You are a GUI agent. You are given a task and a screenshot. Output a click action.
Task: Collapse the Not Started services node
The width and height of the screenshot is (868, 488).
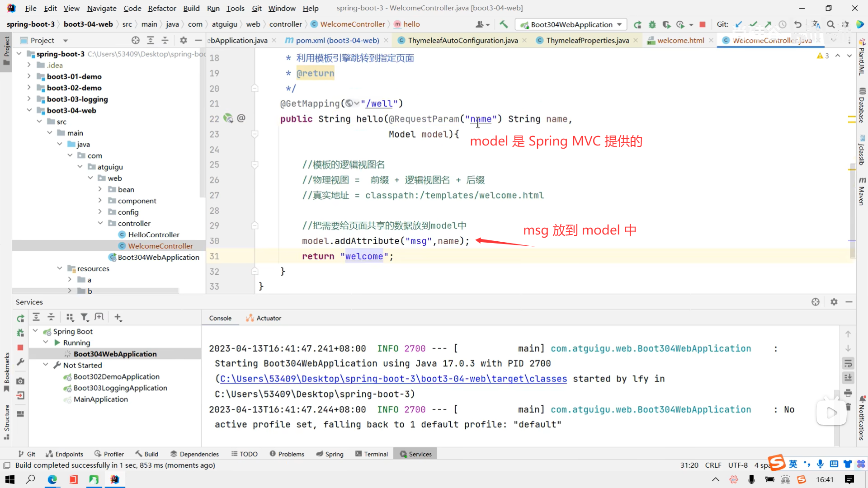pyautogui.click(x=46, y=365)
